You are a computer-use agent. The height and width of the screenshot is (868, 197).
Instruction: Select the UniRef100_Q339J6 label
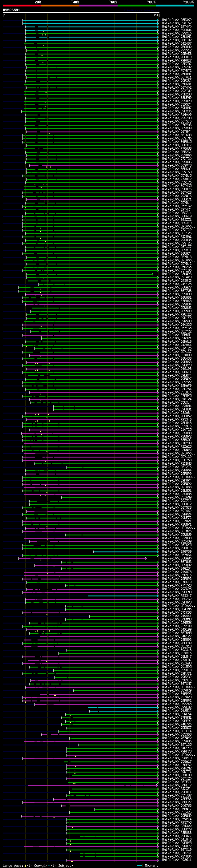coord(176,426)
